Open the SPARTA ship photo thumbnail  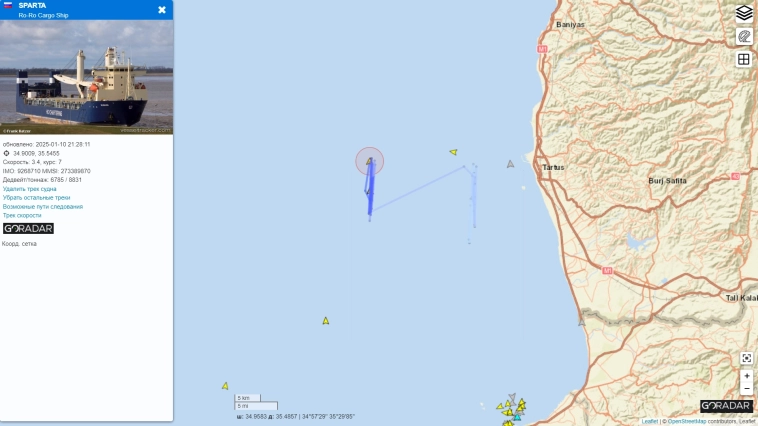click(x=87, y=77)
